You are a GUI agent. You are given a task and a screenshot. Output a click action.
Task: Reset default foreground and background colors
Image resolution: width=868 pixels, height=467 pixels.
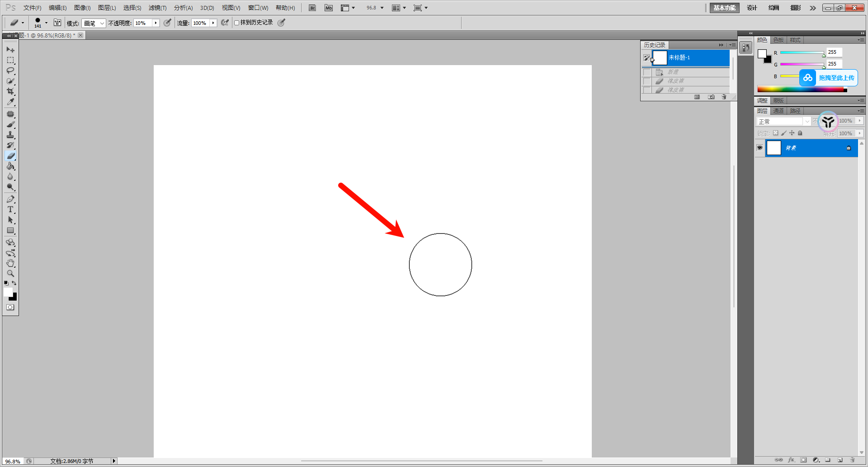(6, 283)
